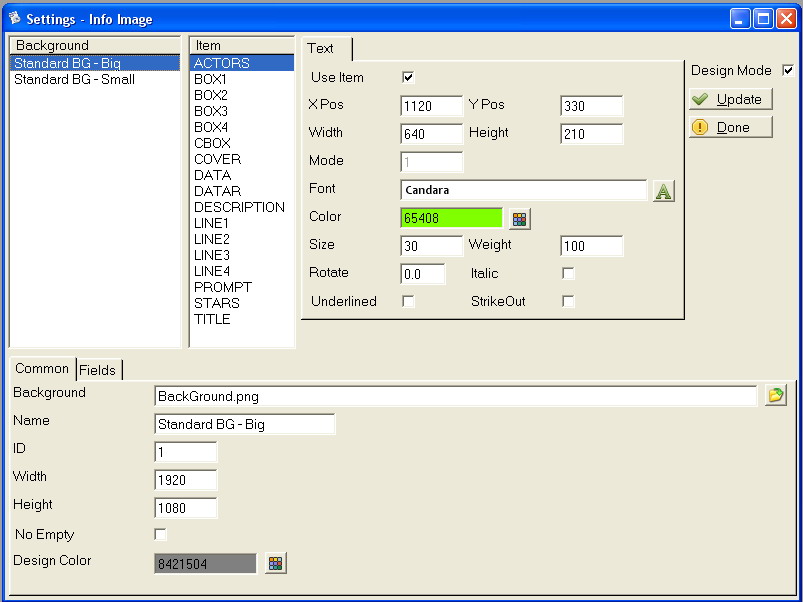Toggle the Use Item checkbox
Screen dimensions: 803x602
(x=408, y=77)
